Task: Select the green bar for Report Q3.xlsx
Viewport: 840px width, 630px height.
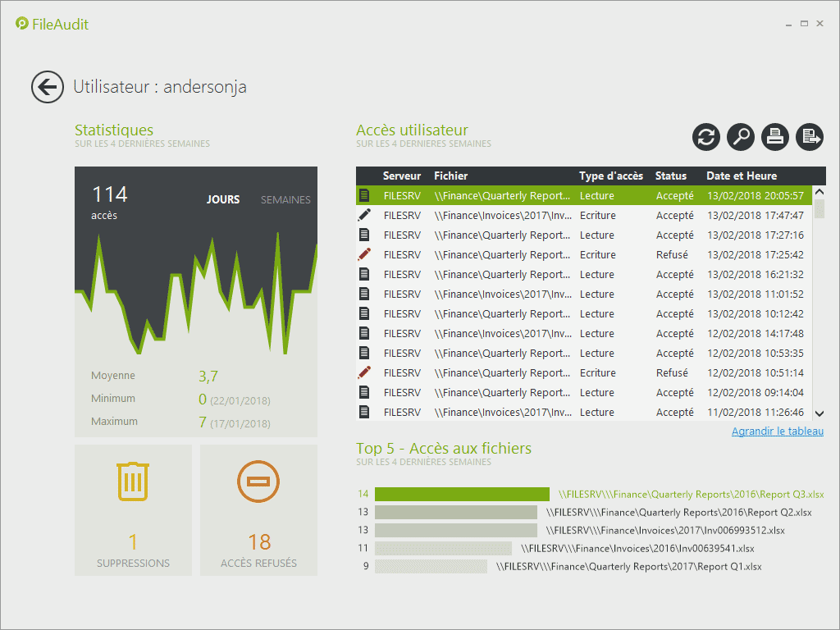Action: 462,494
